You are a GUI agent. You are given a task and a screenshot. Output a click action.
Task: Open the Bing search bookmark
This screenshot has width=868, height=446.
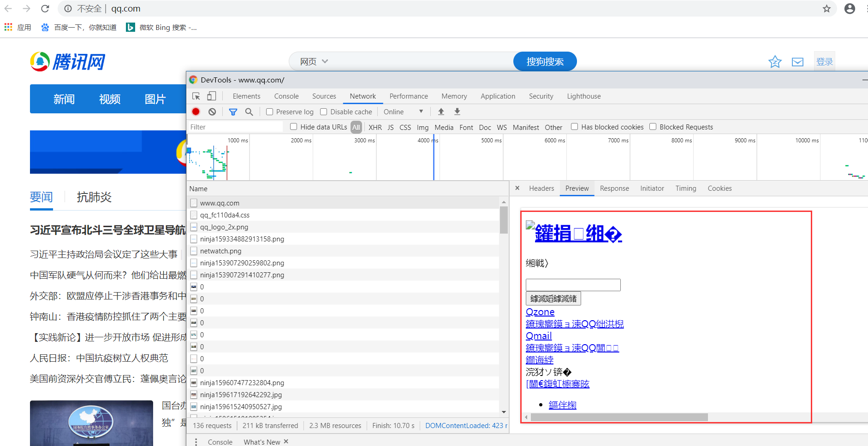click(161, 27)
